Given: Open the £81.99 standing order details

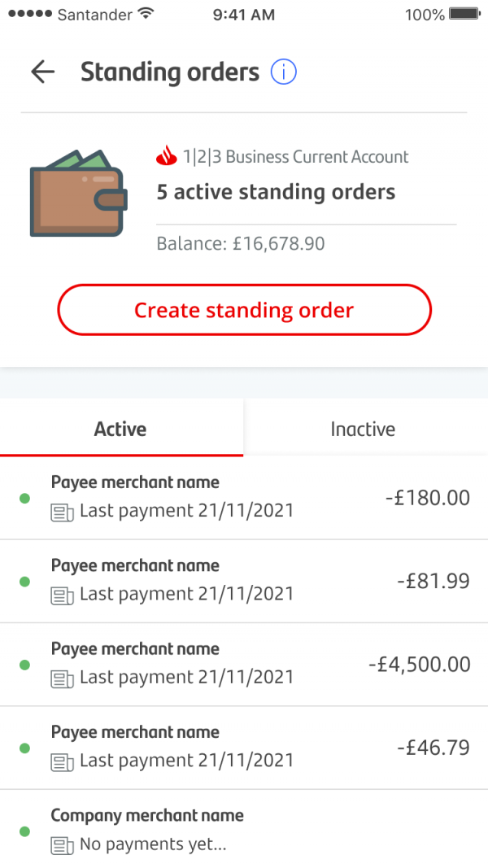Looking at the screenshot, I should pyautogui.click(x=244, y=580).
